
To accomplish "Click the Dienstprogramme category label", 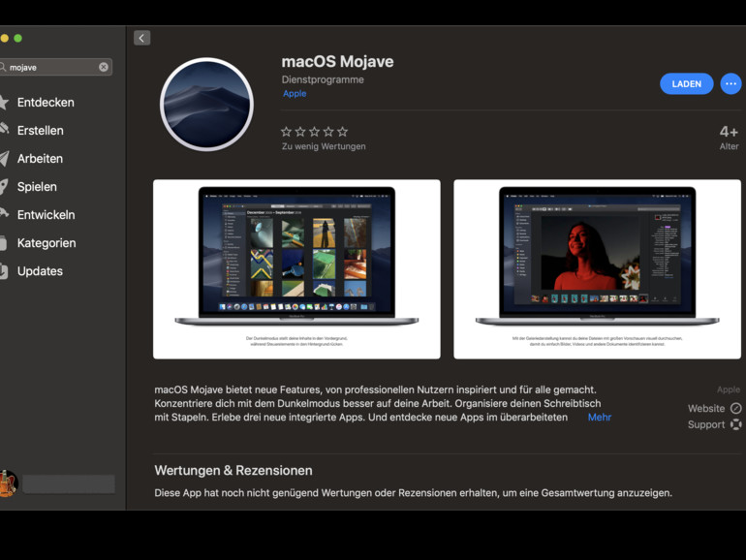I will [x=323, y=79].
